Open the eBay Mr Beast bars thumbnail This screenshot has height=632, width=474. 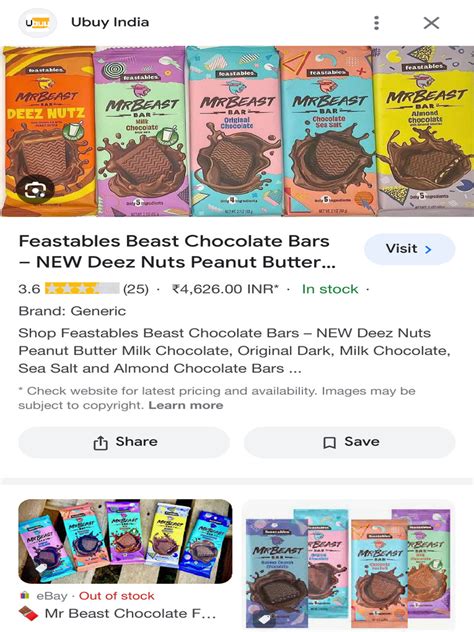click(x=125, y=541)
